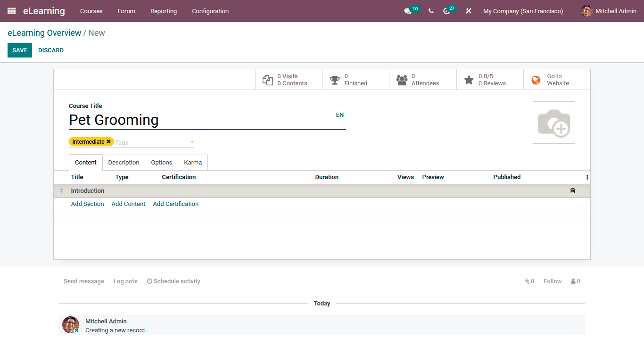Click the Attendees group icon
The height and width of the screenshot is (362, 644).
pos(402,80)
